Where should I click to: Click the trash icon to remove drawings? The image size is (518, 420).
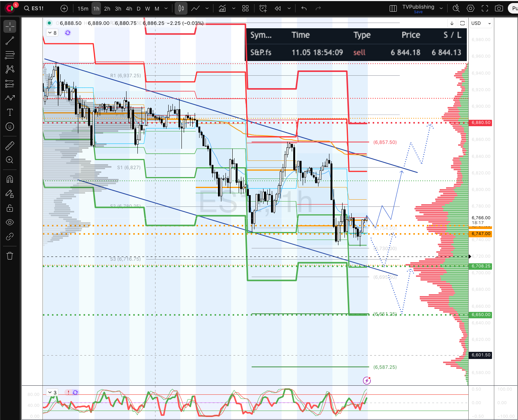click(10, 256)
